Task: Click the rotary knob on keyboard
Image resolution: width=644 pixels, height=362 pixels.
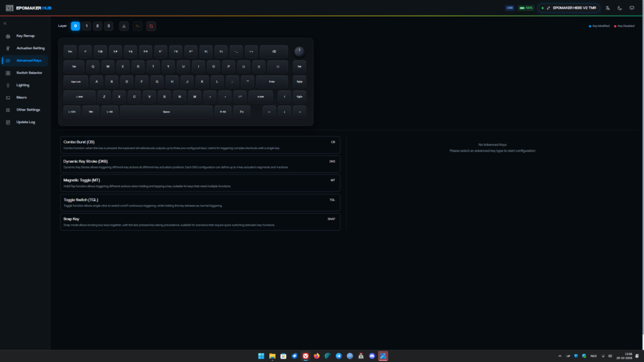Action: 299,52
